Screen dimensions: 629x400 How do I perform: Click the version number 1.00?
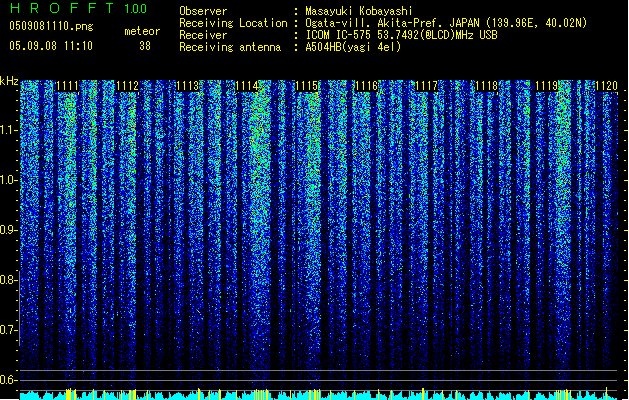tap(136, 9)
